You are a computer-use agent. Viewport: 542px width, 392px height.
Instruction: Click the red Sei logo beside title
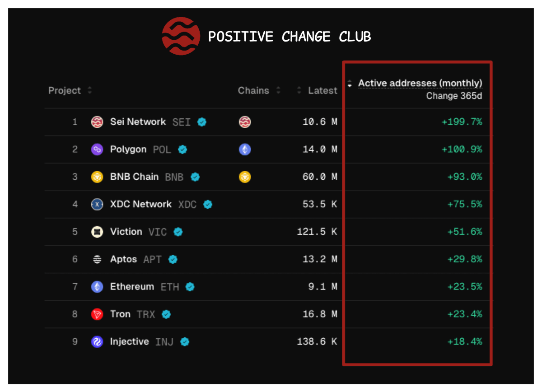coord(181,36)
